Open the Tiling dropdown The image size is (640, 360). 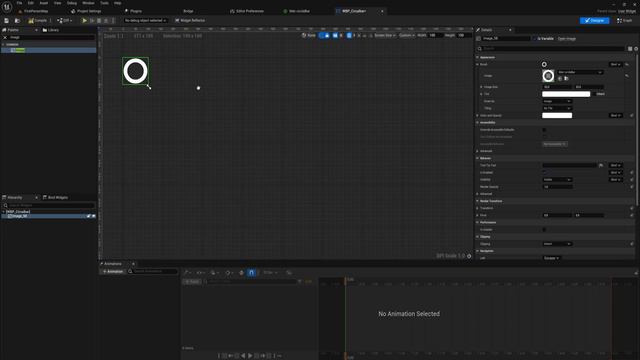tap(556, 108)
